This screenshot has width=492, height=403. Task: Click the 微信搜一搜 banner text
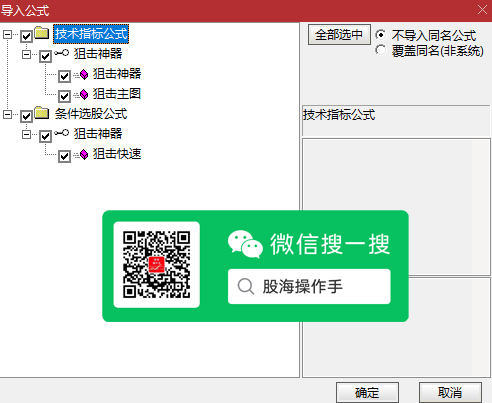[x=330, y=244]
